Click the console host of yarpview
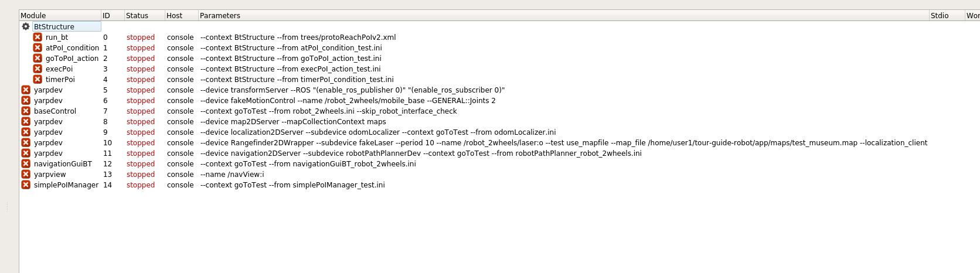This screenshot has height=273, width=980. point(180,174)
